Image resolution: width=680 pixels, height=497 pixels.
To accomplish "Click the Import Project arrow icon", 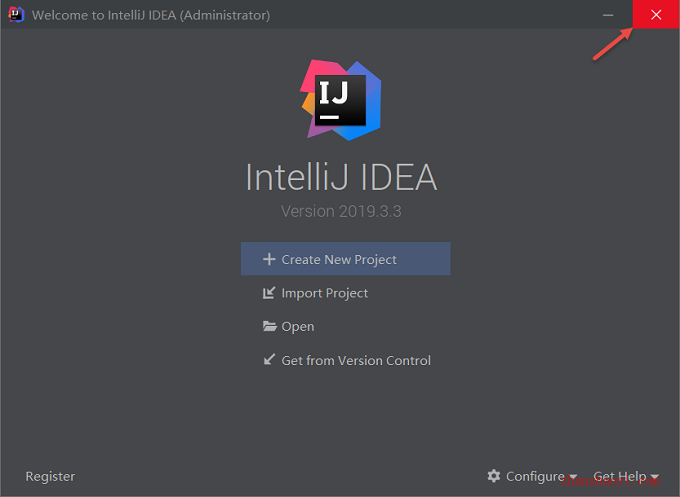I will (x=269, y=293).
